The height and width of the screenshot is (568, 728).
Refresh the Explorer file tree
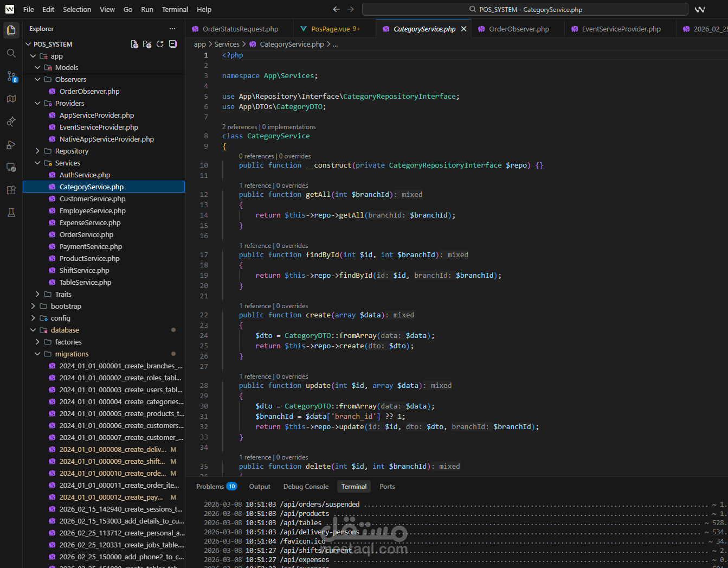tap(160, 44)
